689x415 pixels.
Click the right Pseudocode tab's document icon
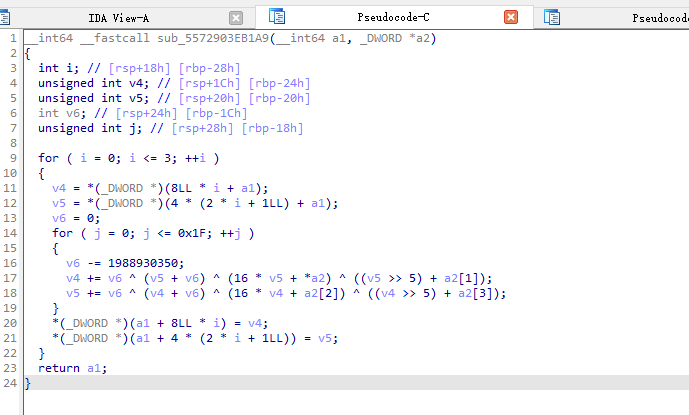coord(552,18)
